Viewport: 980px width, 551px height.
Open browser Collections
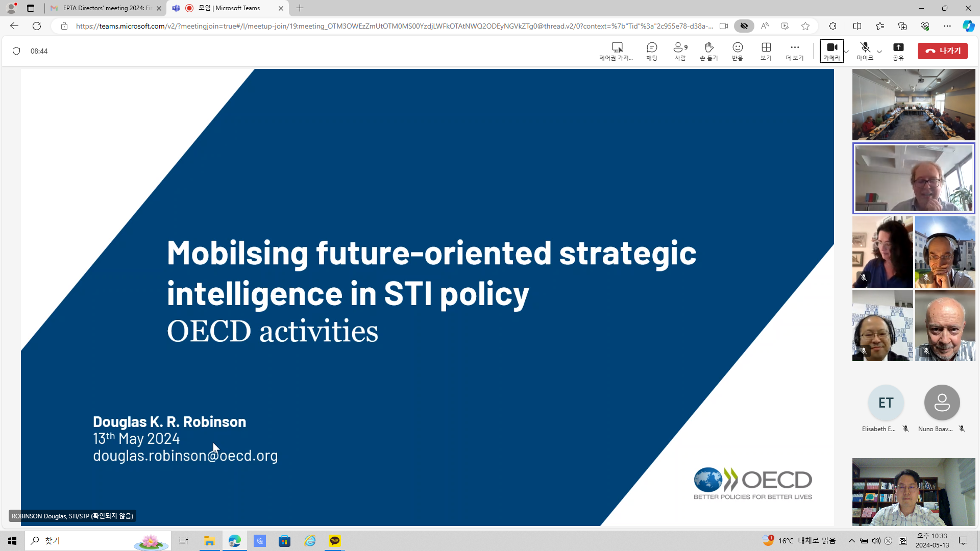(902, 26)
